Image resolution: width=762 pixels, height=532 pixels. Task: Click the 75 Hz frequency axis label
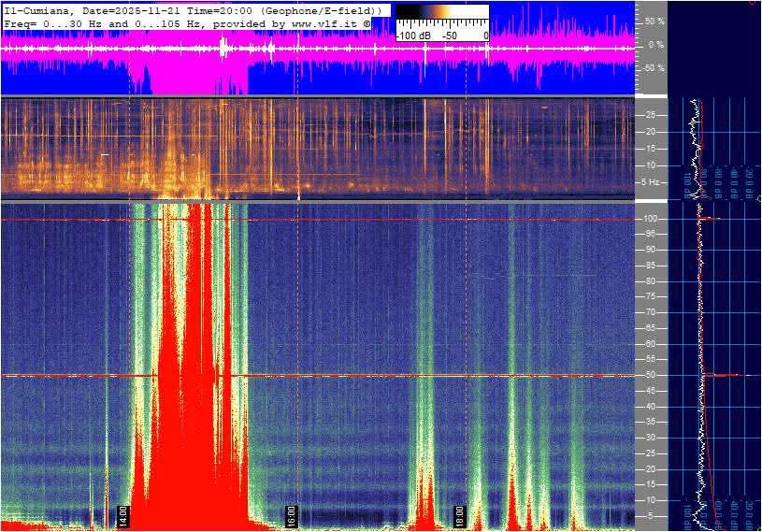[653, 297]
